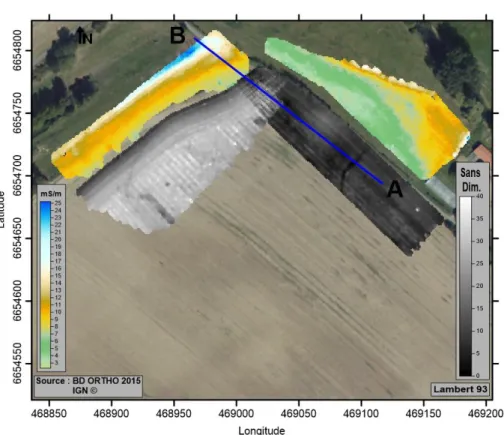Click the x-axis tick label 469150
Screen dimensions: 504x435
[x=424, y=414]
